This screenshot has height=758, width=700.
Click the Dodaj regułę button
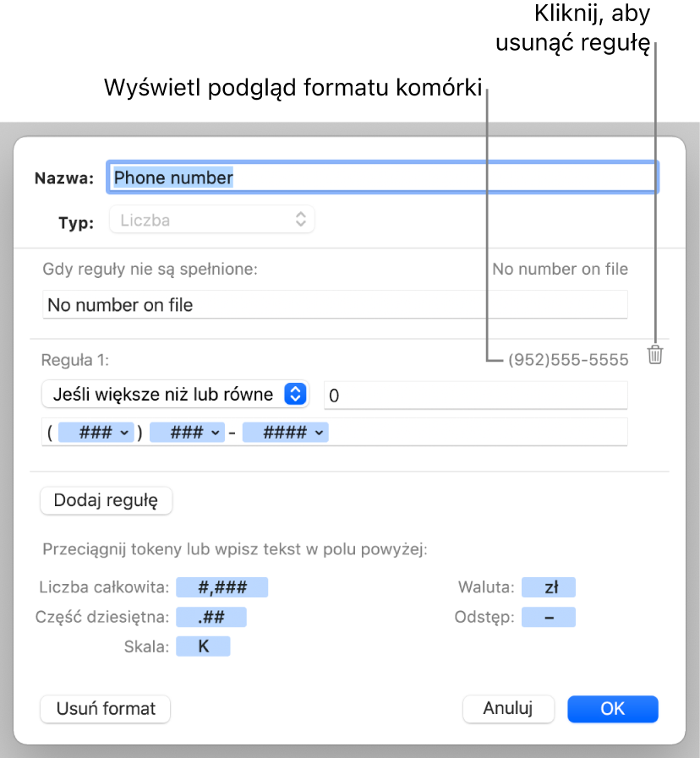106,500
